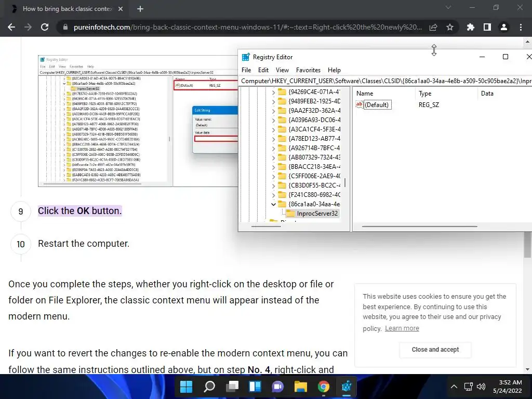Click the Type column header
The height and width of the screenshot is (399, 532).
pos(446,94)
